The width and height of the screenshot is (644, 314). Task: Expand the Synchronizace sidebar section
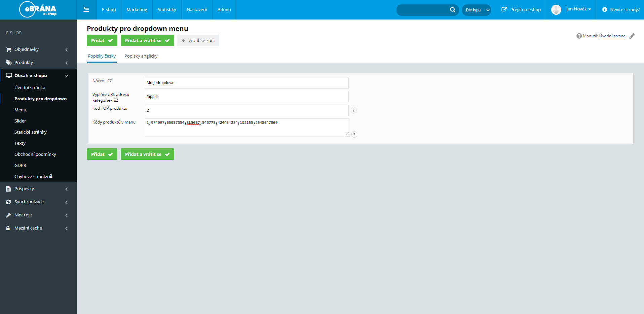pos(67,202)
